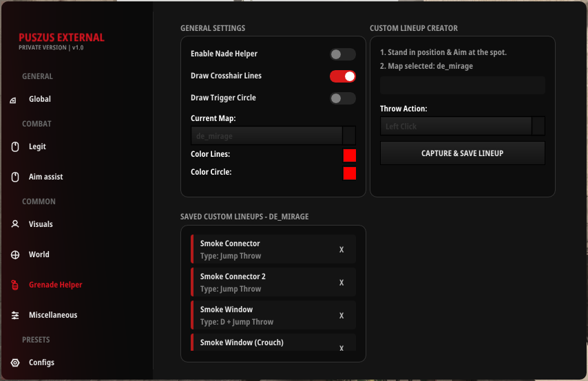
Task: Select the Smoke Window (Crouch) lineup entry
Action: point(273,342)
